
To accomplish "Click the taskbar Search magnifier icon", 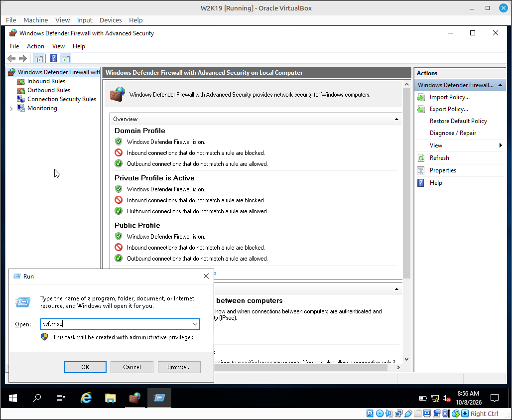I will point(37,398).
